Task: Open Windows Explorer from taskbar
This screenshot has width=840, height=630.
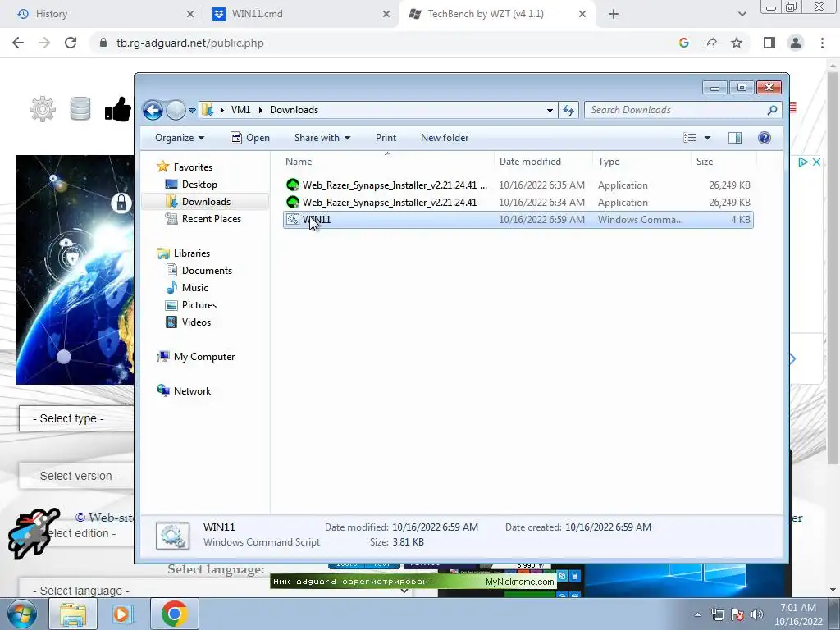Action: click(73, 614)
